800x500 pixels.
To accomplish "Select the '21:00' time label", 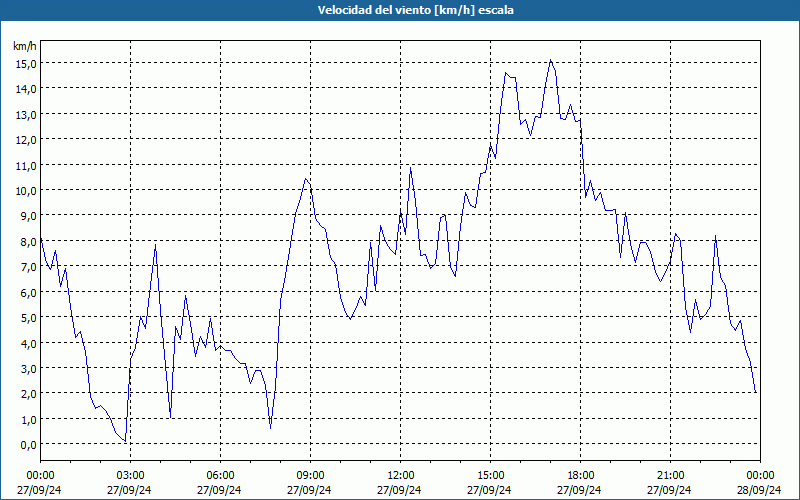I will (670, 476).
